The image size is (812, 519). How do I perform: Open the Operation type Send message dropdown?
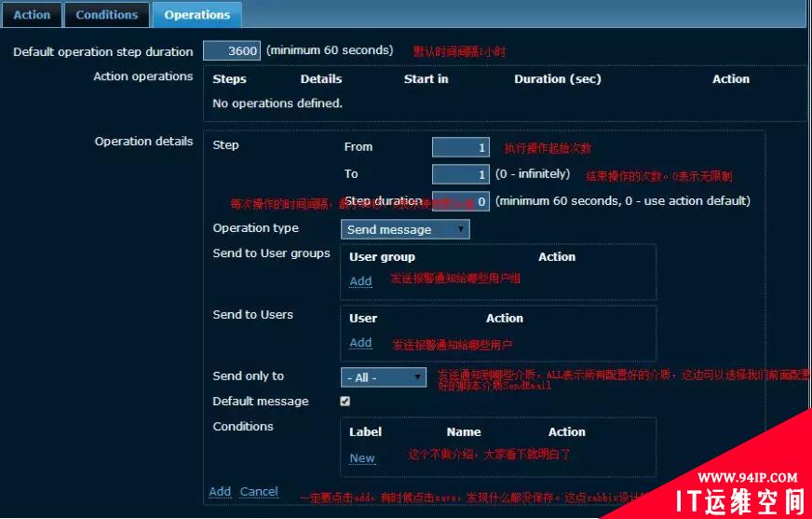pos(405,229)
